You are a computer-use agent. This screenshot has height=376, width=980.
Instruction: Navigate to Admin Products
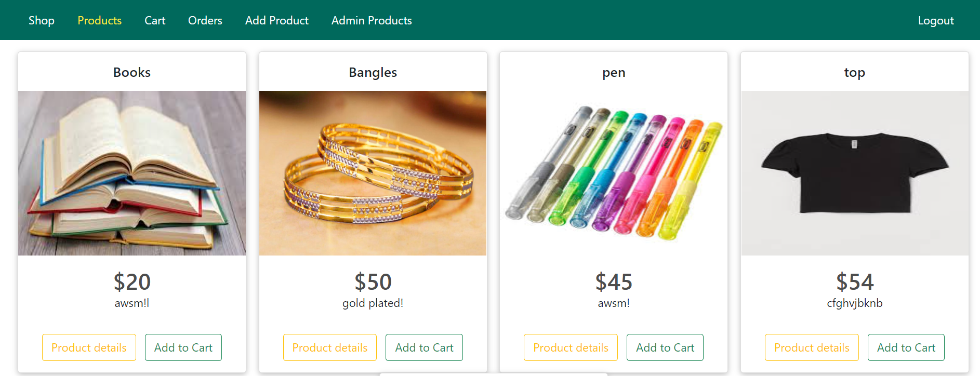click(372, 20)
